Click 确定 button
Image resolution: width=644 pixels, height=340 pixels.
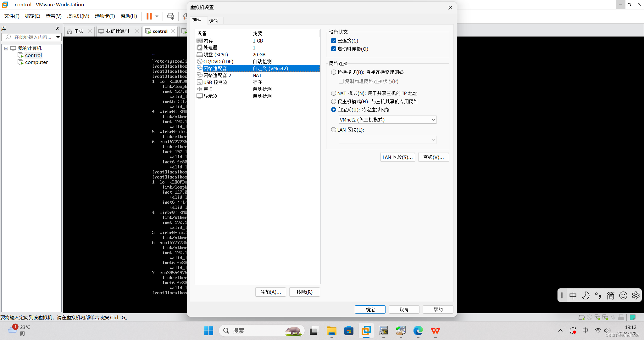click(370, 309)
